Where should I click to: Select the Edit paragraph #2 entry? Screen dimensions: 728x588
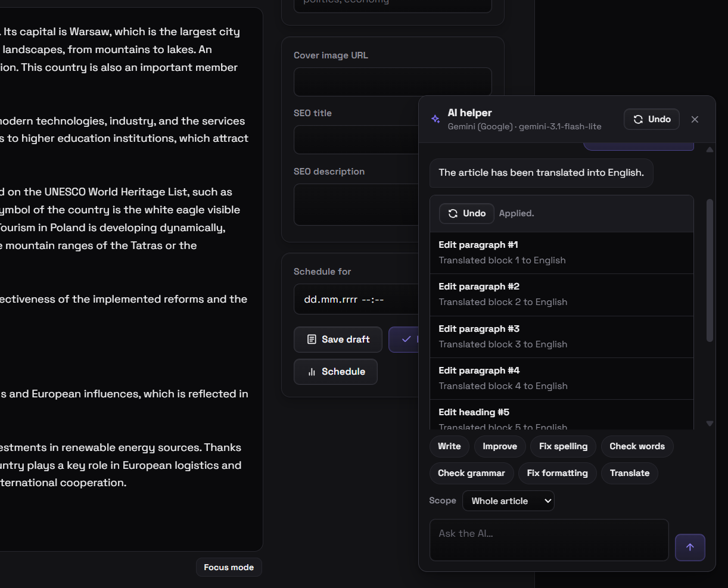(x=562, y=295)
